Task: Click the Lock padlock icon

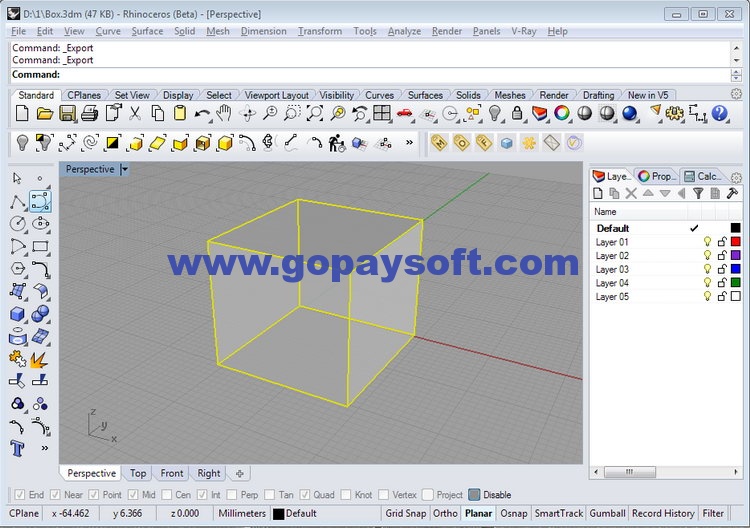Action: (517, 113)
